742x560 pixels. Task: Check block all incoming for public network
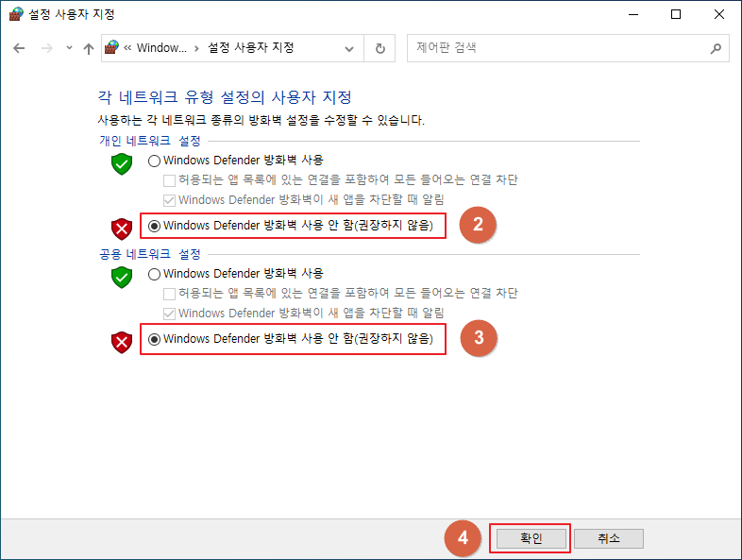(x=169, y=294)
